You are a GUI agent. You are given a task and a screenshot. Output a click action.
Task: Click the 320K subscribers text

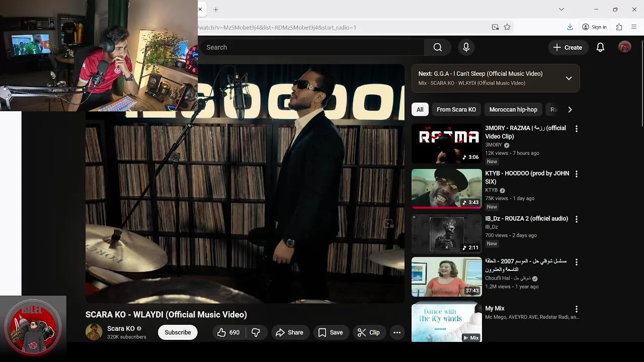127,337
